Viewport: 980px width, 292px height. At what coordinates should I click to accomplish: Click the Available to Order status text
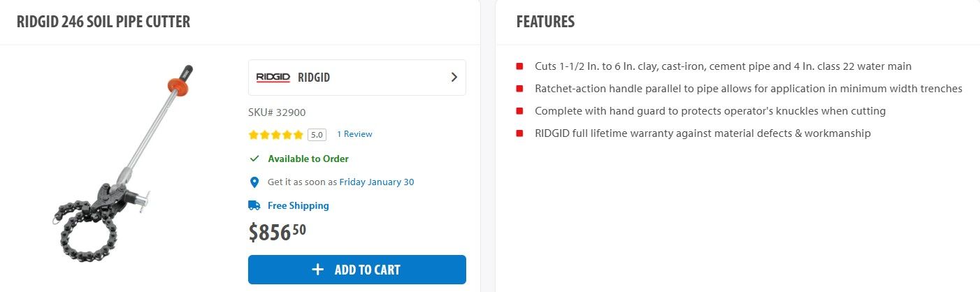pyautogui.click(x=308, y=159)
